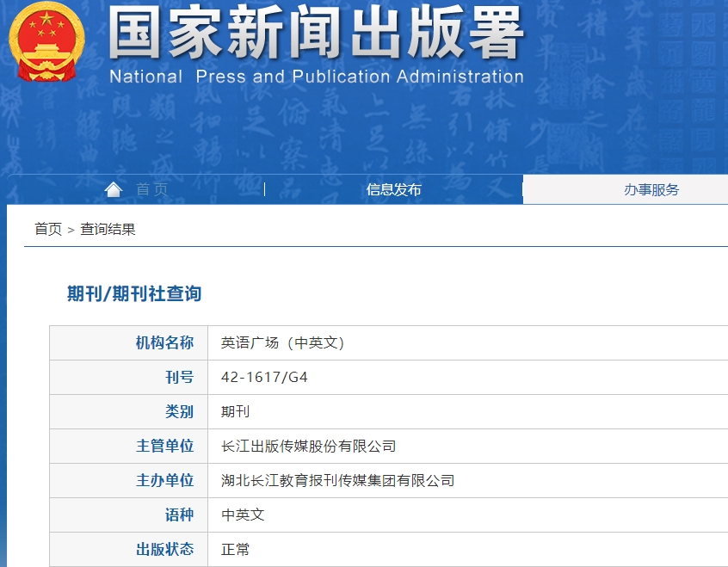Open the 信息发布 navigation tab
This screenshot has width=728, height=567.
click(x=393, y=190)
